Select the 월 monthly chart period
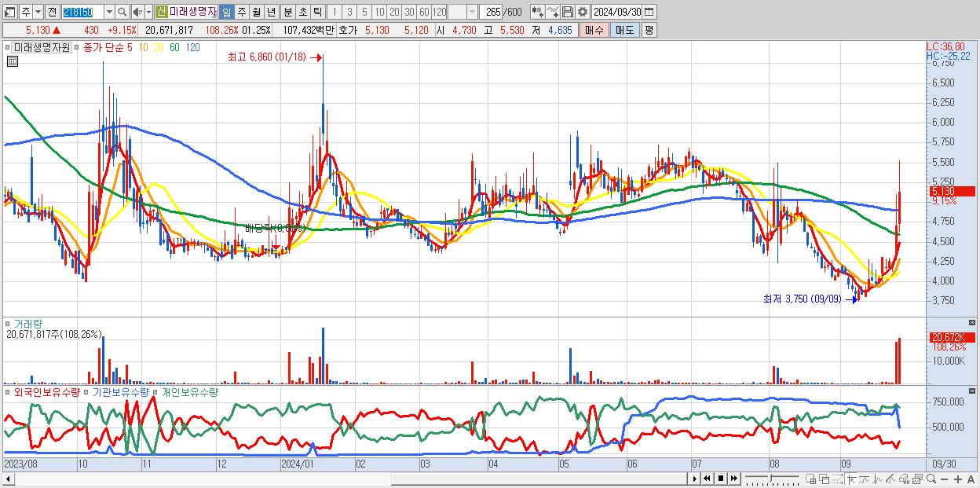 pos(256,12)
